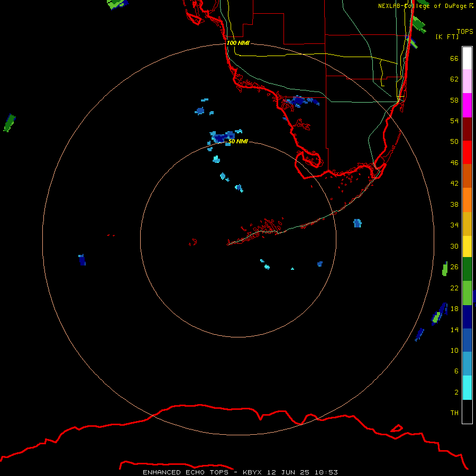Screen dimensions: 476x476
Task: Click the light pink legend color band
Action: click(x=467, y=81)
